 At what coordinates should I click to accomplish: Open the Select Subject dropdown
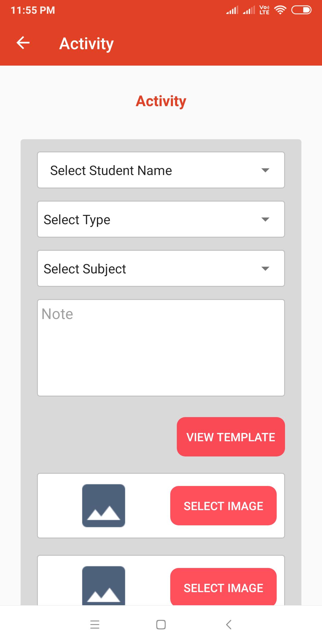pos(161,268)
